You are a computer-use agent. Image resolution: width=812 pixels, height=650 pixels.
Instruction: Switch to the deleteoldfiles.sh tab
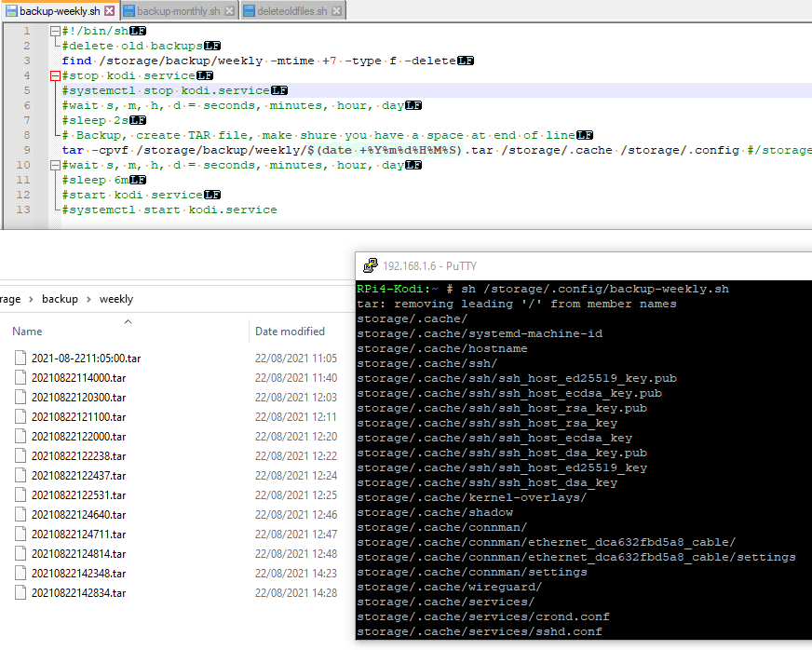291,11
